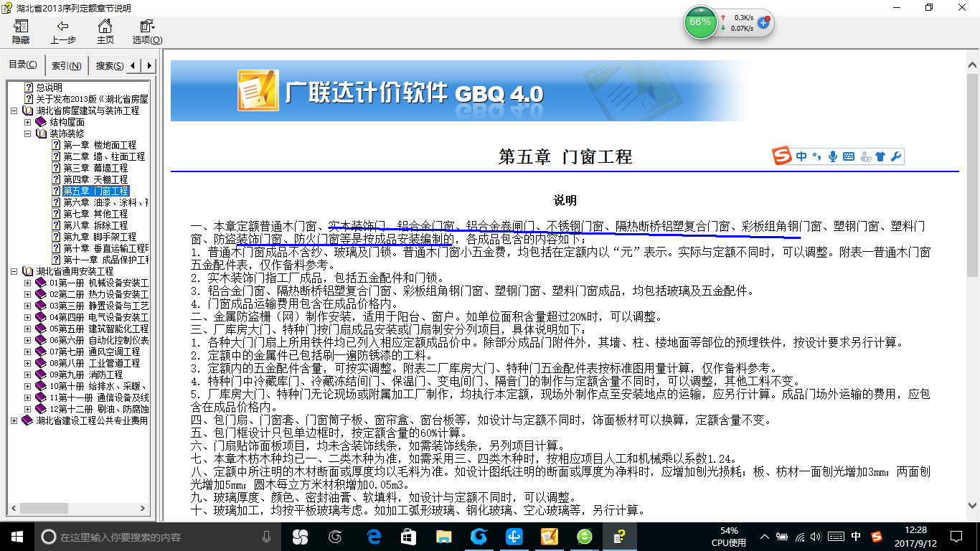Switch to the 目录(C) tab

pos(23,65)
